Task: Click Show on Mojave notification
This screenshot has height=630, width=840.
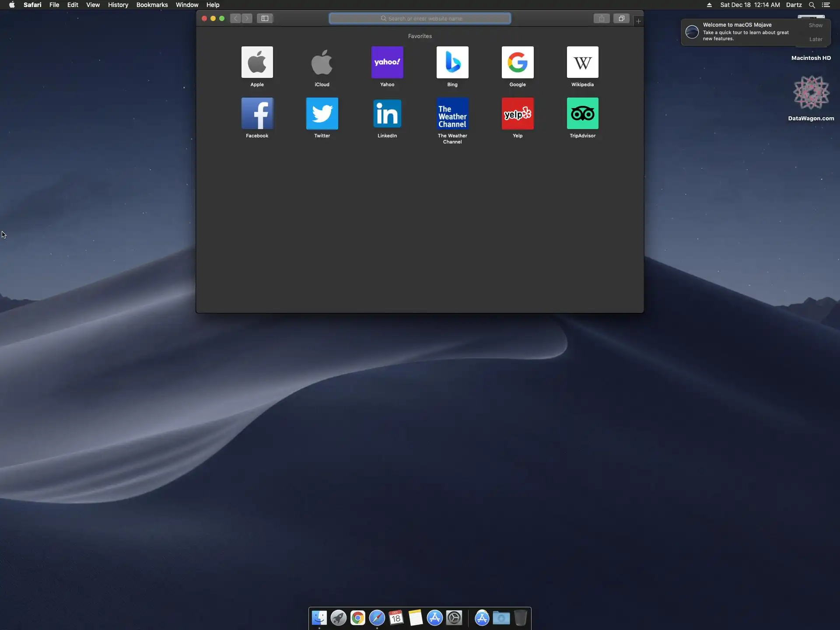Action: pos(815,25)
